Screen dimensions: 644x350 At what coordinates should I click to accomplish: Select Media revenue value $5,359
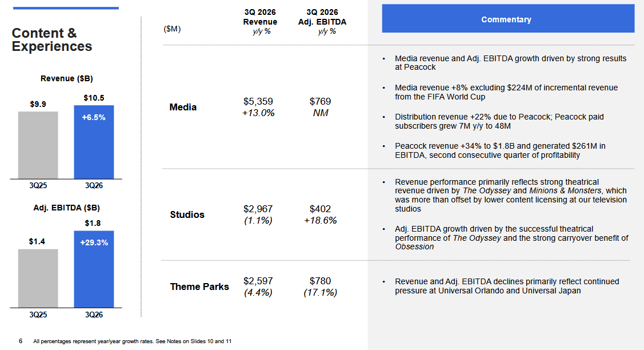pos(258,102)
